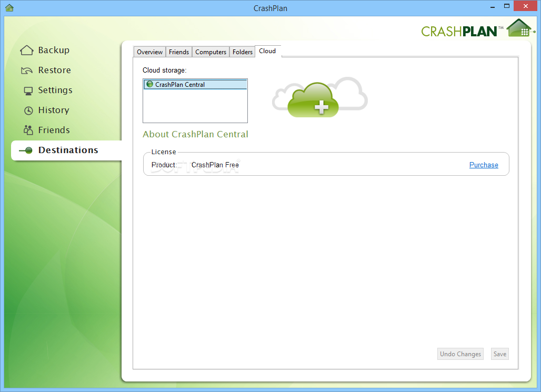View the History section
The image size is (541, 392).
point(54,110)
